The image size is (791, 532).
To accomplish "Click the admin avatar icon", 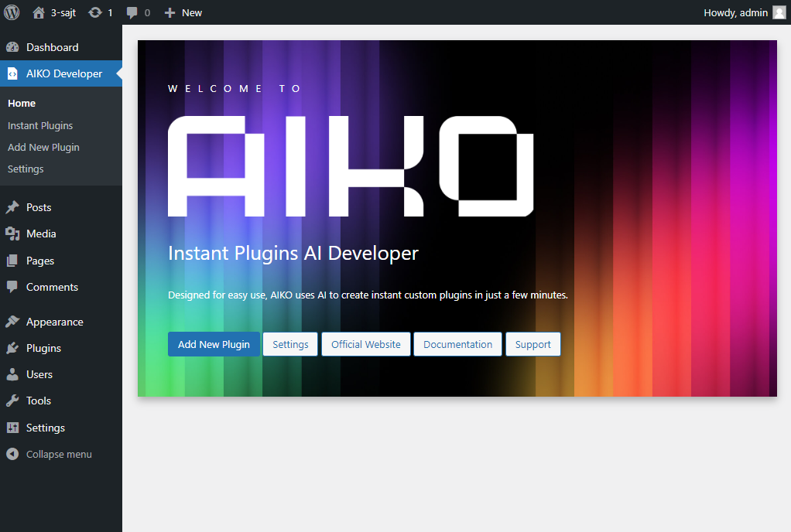I will coord(779,12).
